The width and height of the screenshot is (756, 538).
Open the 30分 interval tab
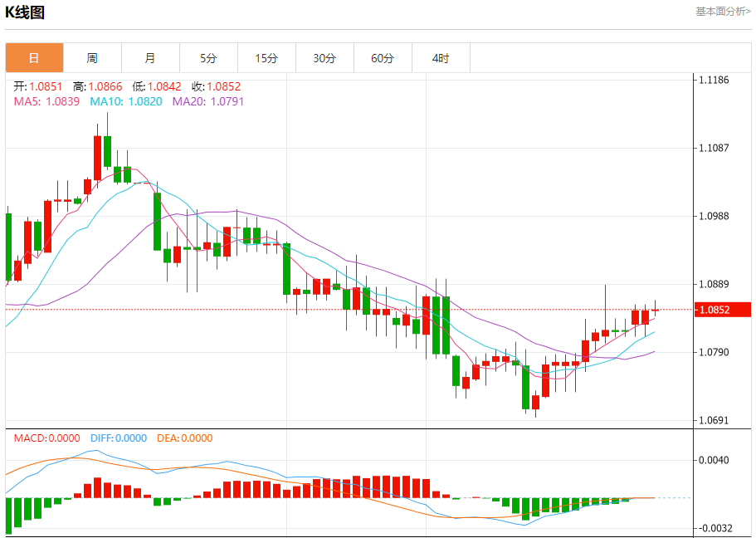point(324,58)
